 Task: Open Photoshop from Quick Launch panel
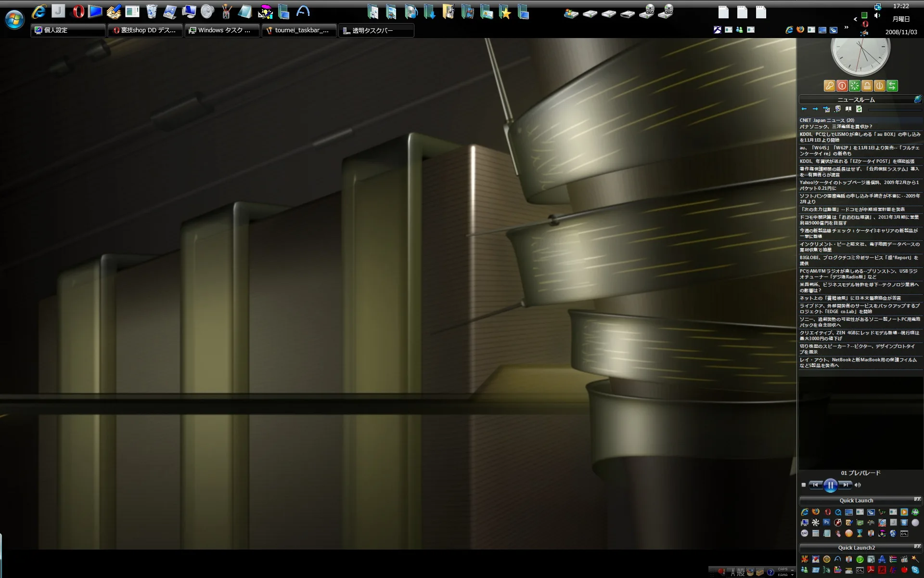click(x=826, y=523)
